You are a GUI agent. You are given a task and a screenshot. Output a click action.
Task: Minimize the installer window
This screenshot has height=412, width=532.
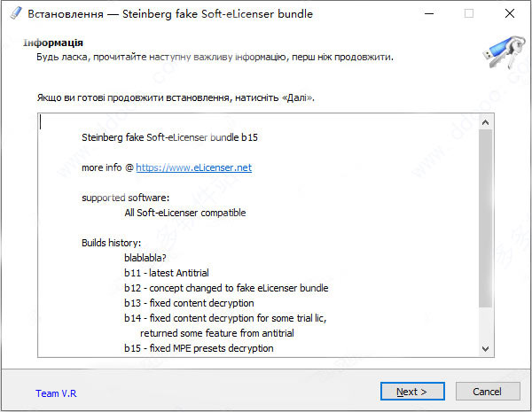(x=428, y=14)
